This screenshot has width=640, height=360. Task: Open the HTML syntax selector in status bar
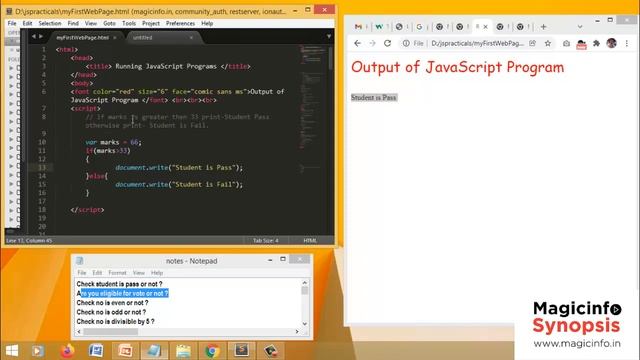[310, 240]
